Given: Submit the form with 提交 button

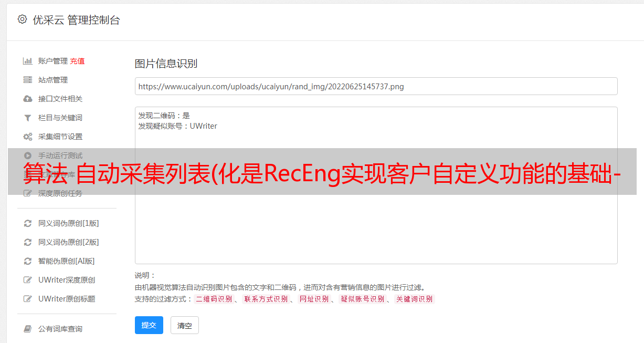Looking at the screenshot, I should point(149,325).
